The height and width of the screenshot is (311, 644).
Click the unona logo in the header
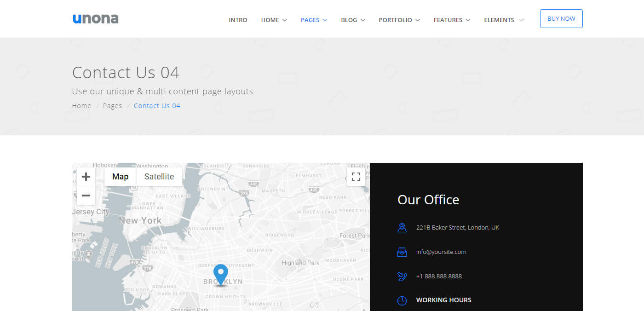[95, 18]
